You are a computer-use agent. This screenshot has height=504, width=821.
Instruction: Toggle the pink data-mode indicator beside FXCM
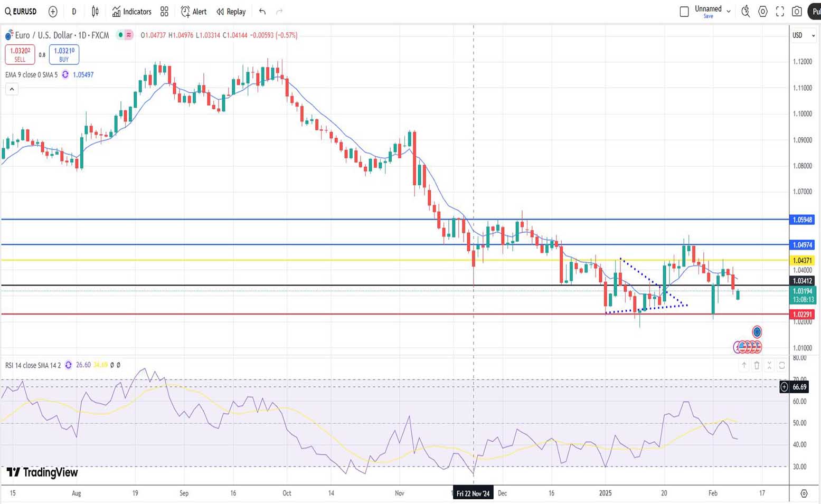click(x=129, y=35)
